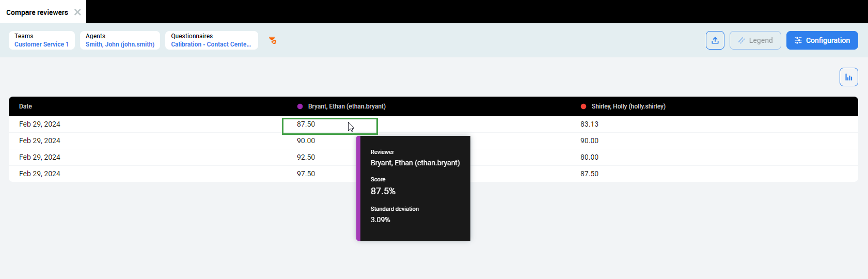
Task: Switch to chart view icon
Action: 848,77
